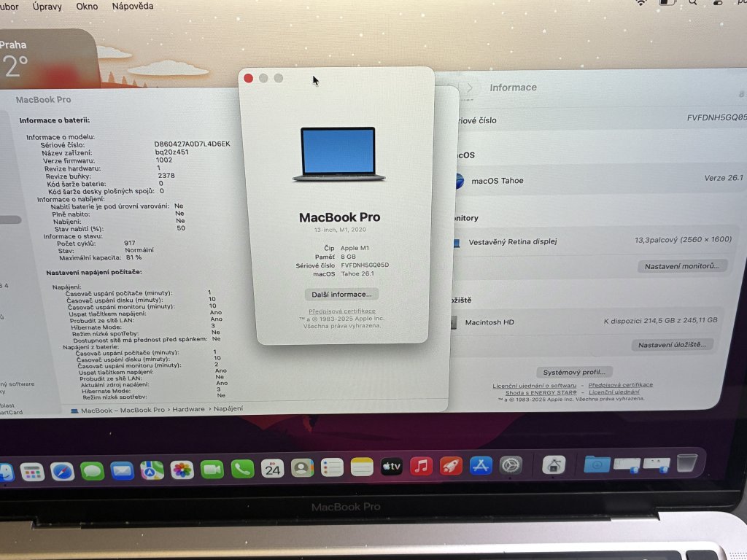Image resolution: width=747 pixels, height=560 pixels.
Task: Click the Macintosh HD disk icon
Action: pos(454,322)
